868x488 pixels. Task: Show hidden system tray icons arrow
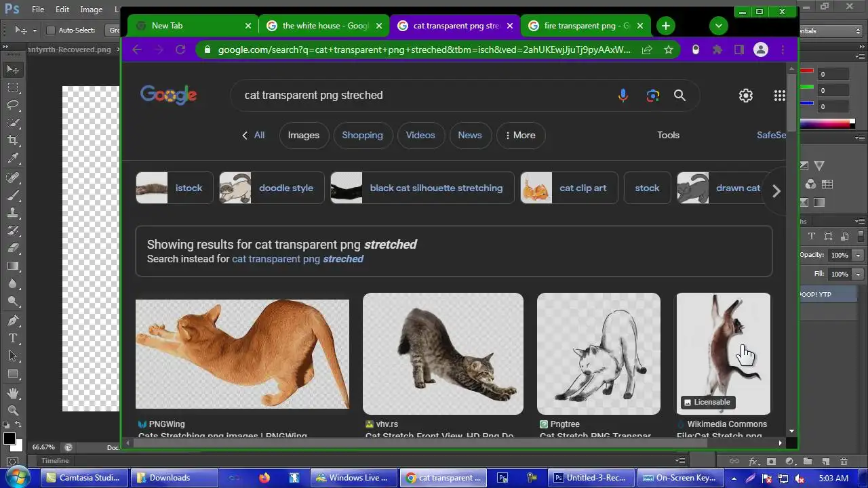[734, 478]
